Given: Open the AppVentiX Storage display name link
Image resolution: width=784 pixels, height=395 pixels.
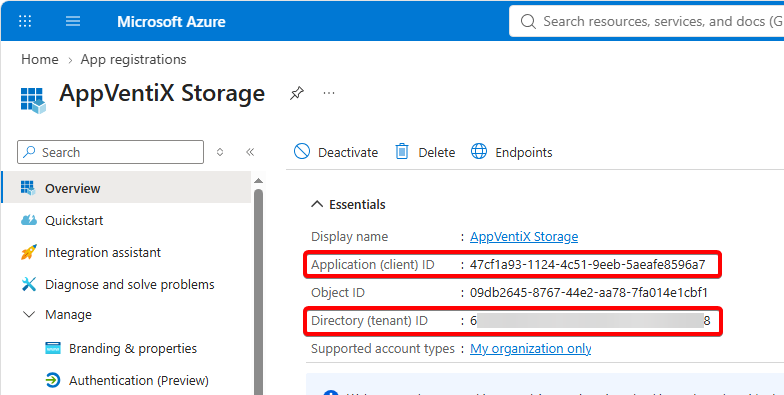Looking at the screenshot, I should tap(524, 236).
